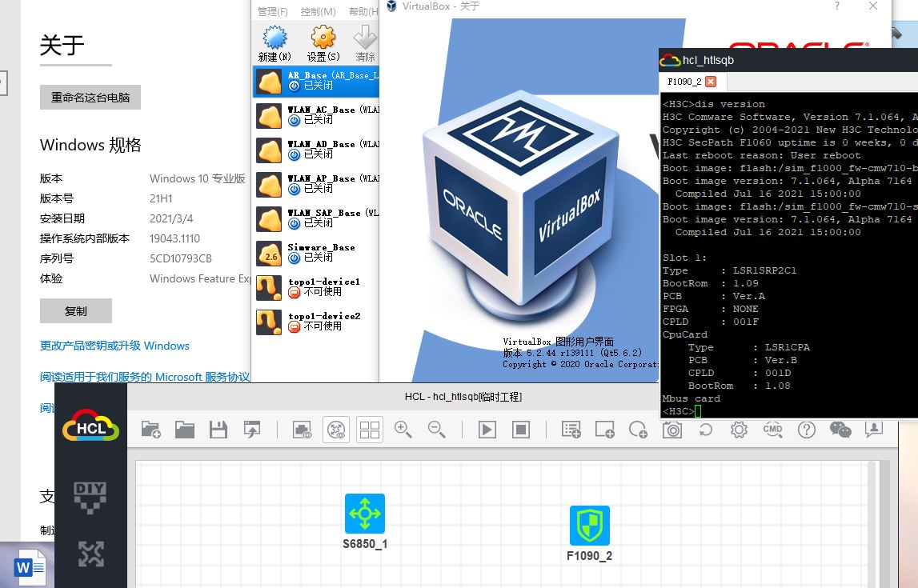
Task: Open the 控制(M) menu in VirtualBox
Action: point(318,11)
